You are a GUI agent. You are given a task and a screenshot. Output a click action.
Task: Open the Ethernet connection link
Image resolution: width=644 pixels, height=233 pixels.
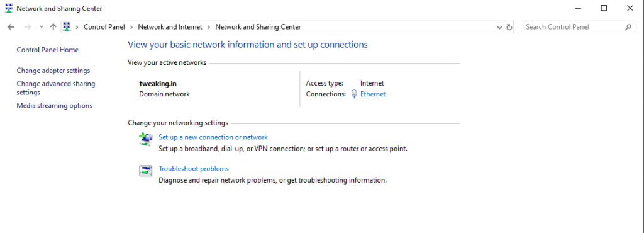(x=373, y=94)
